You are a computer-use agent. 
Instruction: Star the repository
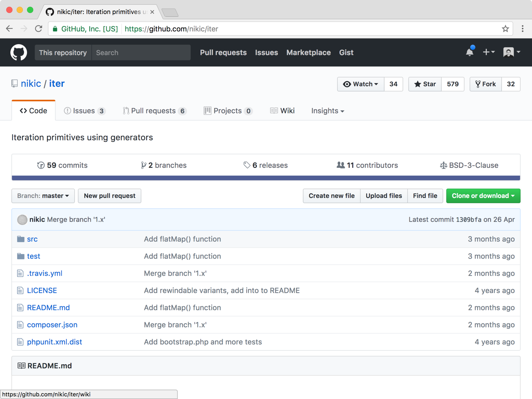(x=425, y=84)
